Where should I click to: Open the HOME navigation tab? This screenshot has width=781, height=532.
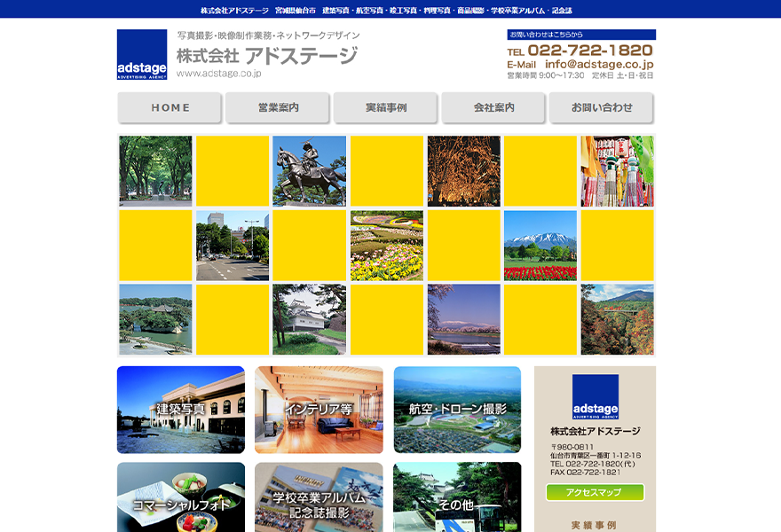click(x=170, y=107)
